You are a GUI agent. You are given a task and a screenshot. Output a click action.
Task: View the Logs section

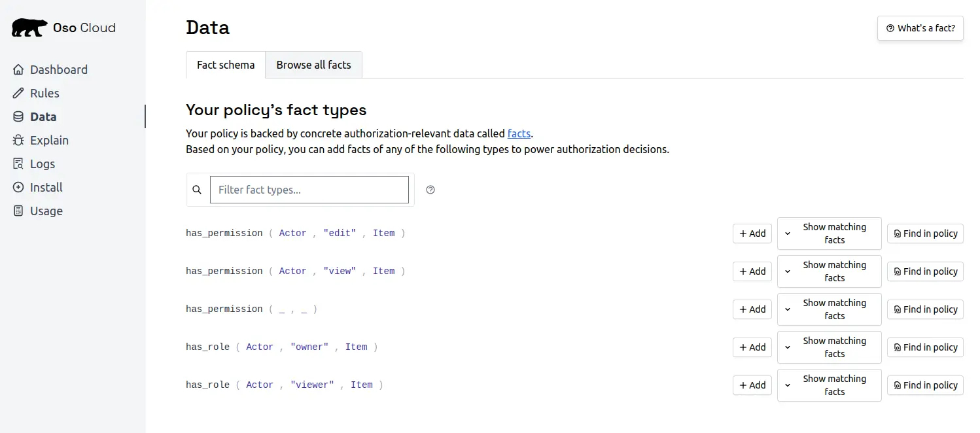pyautogui.click(x=43, y=164)
